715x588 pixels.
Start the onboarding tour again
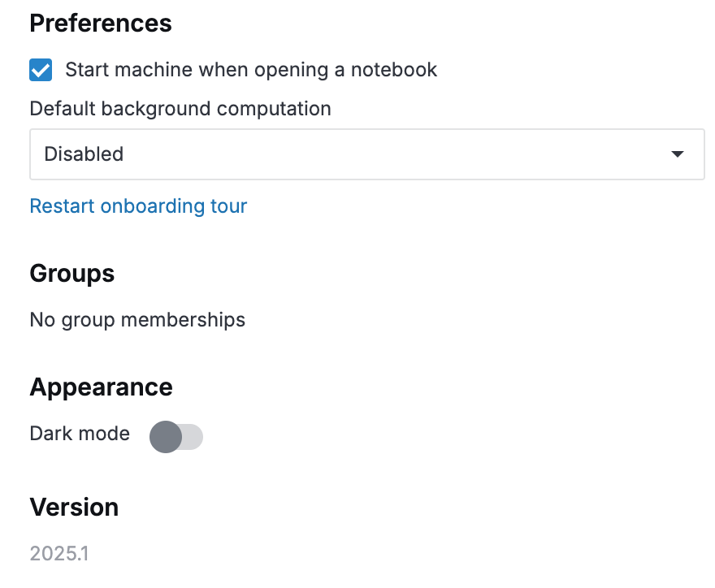[138, 205]
